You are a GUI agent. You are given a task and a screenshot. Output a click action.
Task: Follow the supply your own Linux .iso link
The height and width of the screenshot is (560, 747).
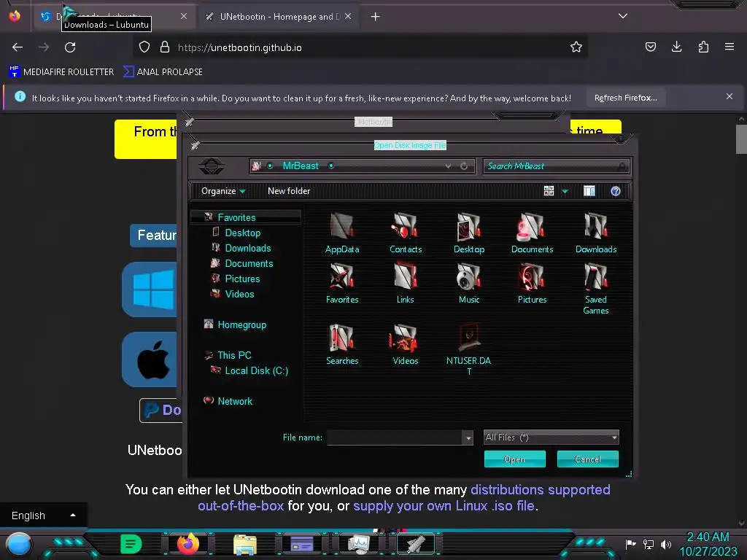click(444, 506)
